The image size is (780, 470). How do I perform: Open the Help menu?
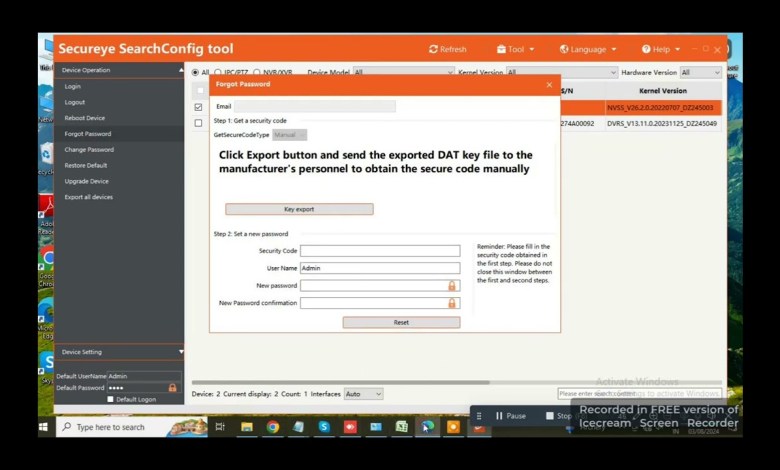(x=660, y=49)
